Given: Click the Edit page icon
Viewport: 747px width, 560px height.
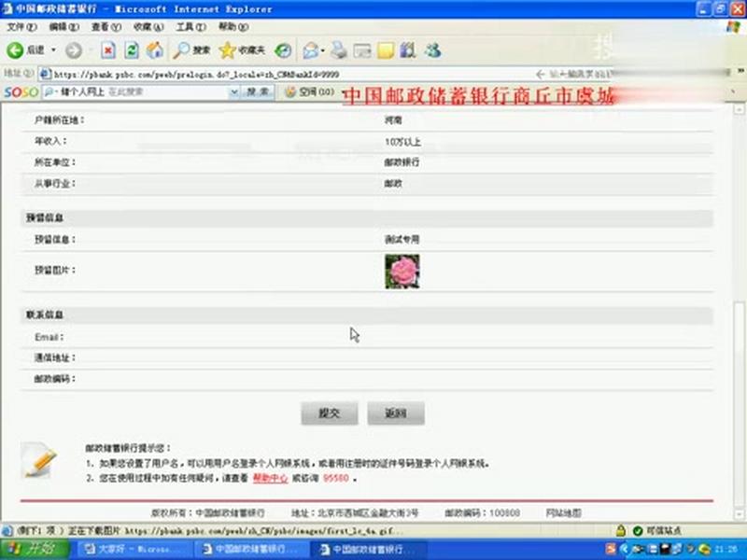Looking at the screenshot, I should coord(362,53).
